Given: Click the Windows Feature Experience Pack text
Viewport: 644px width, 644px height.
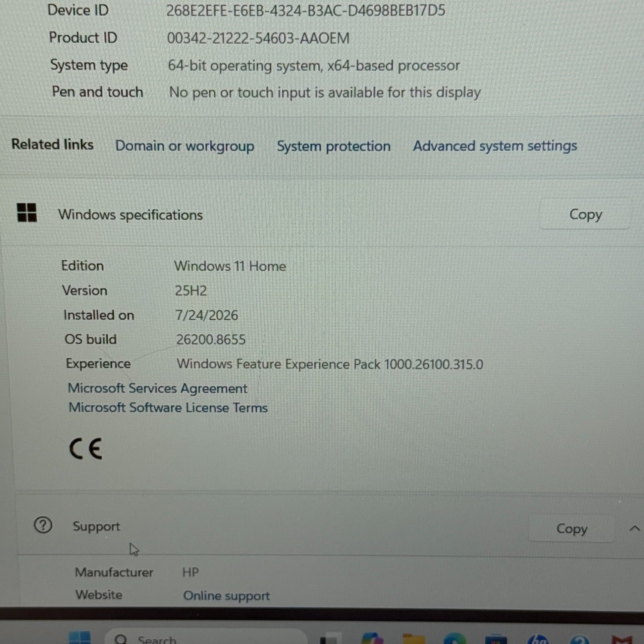Looking at the screenshot, I should [330, 364].
